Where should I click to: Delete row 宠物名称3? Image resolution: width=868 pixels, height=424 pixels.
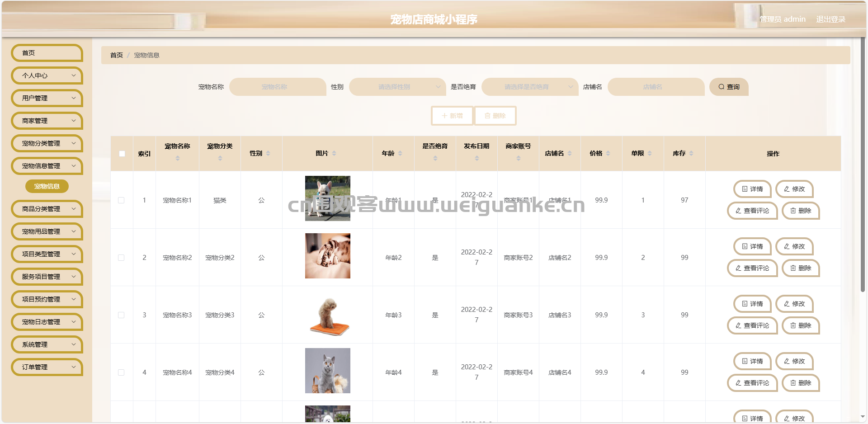point(801,325)
